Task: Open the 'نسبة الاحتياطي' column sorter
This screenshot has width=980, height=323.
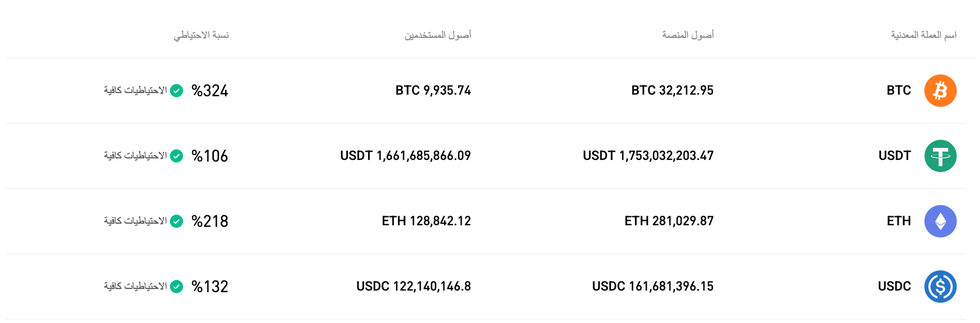Action: 201,35
